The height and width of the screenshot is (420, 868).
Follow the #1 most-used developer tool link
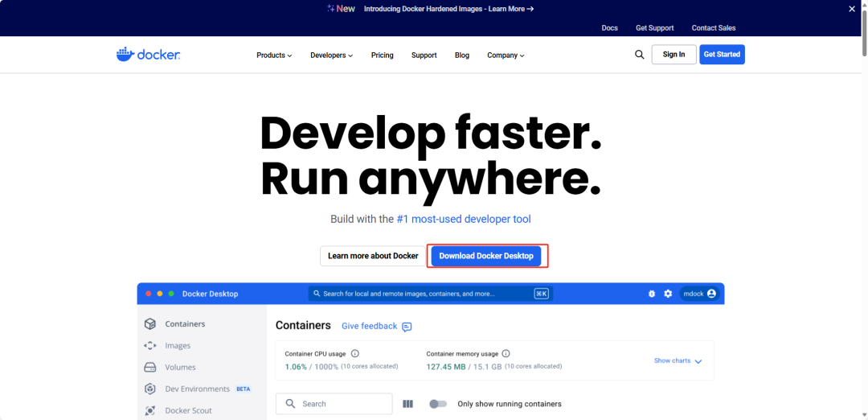[464, 219]
